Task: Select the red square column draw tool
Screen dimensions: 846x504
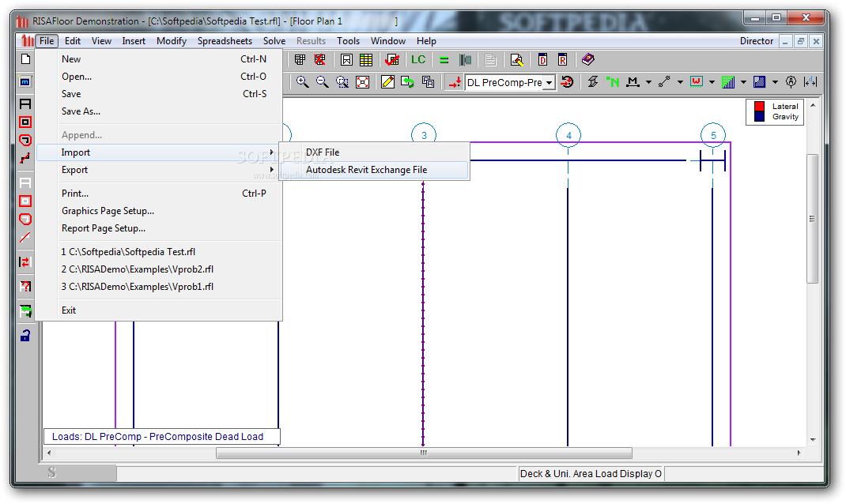Action: (25, 122)
